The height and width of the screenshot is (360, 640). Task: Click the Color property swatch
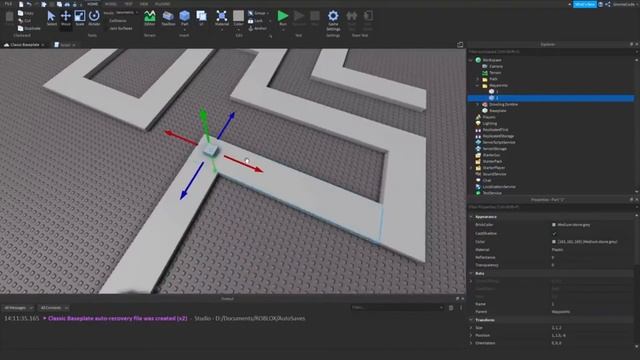[x=554, y=242]
